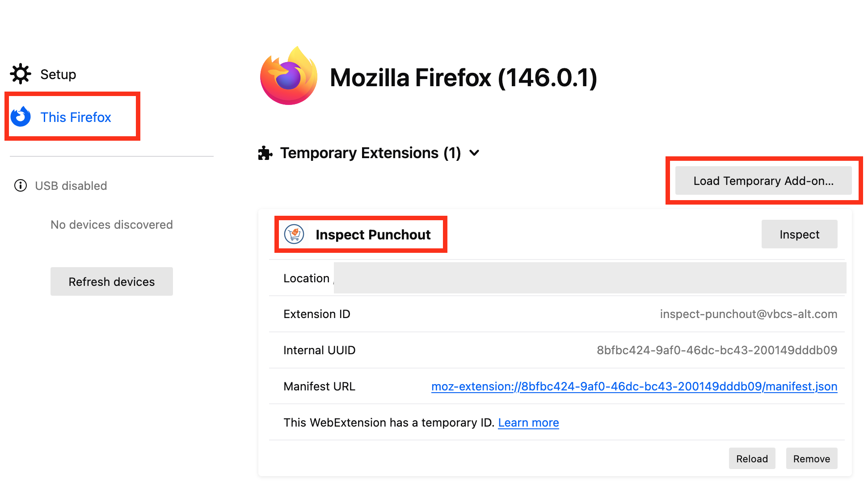The height and width of the screenshot is (486, 868).
Task: Open the Learn more link about temporary IDs
Action: [528, 422]
